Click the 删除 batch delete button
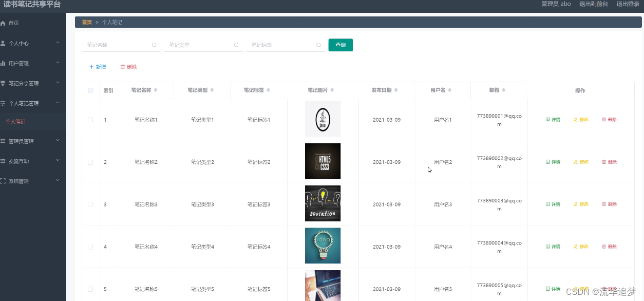The width and height of the screenshot is (644, 301). point(128,67)
